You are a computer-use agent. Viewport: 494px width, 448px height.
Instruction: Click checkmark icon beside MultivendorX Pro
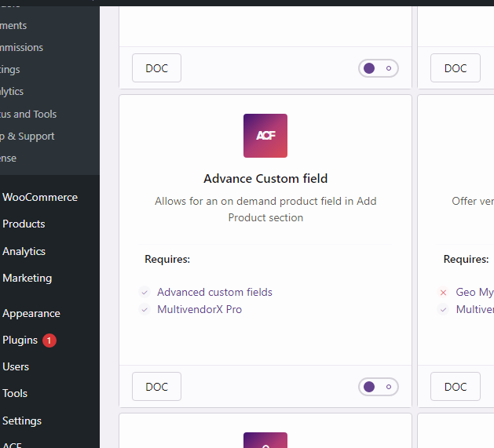[x=145, y=310]
